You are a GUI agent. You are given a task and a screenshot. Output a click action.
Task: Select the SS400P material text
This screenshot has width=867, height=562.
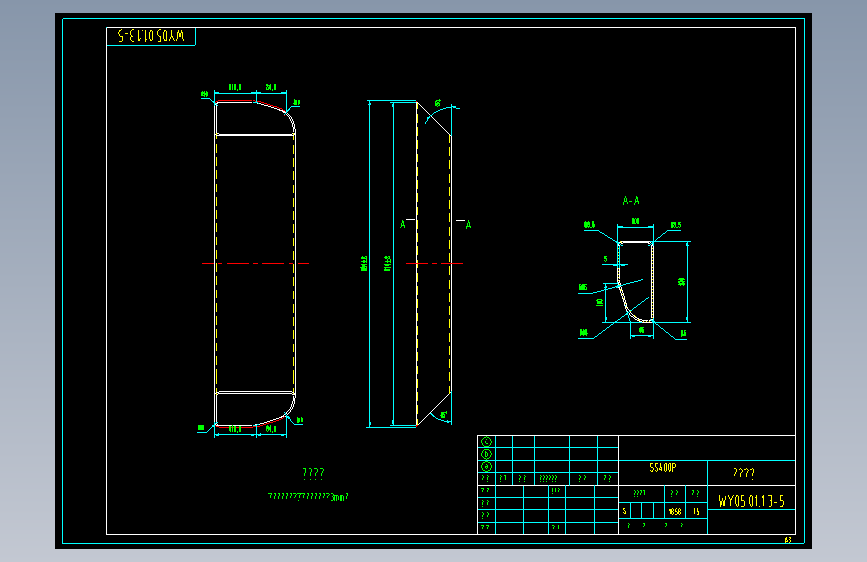(x=662, y=467)
